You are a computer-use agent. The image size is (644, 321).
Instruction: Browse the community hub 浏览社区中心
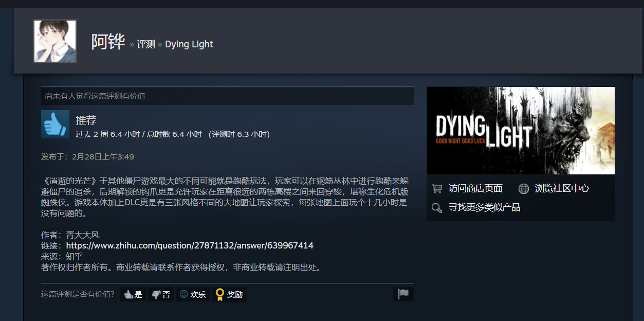(x=562, y=188)
